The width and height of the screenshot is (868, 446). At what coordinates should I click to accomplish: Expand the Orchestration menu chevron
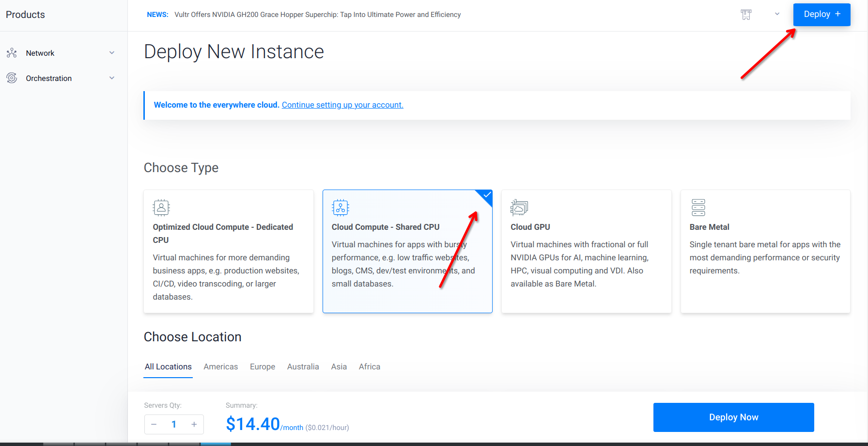[x=112, y=78]
